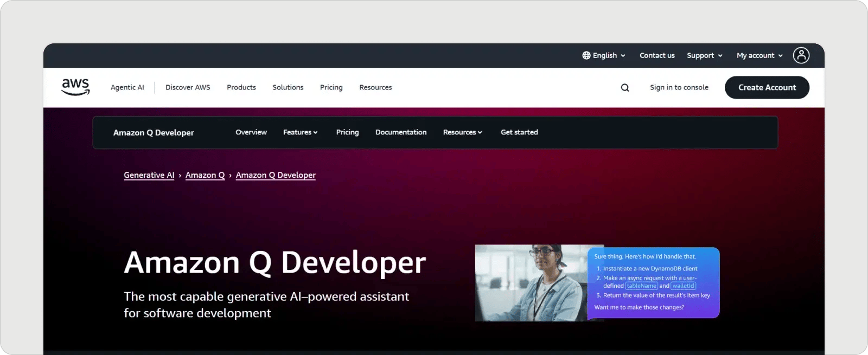Open the Agentic AI menu
The image size is (868, 355).
click(127, 87)
